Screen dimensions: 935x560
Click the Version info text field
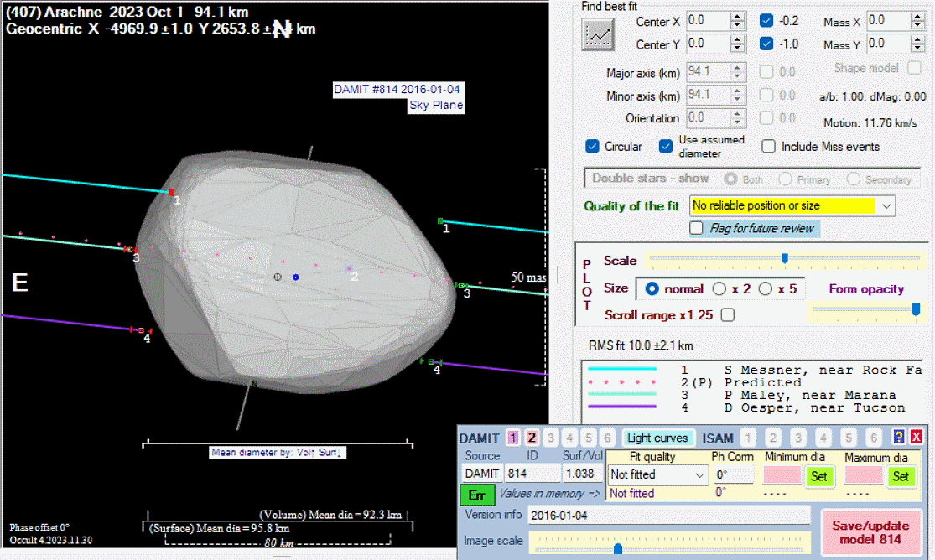[x=667, y=515]
